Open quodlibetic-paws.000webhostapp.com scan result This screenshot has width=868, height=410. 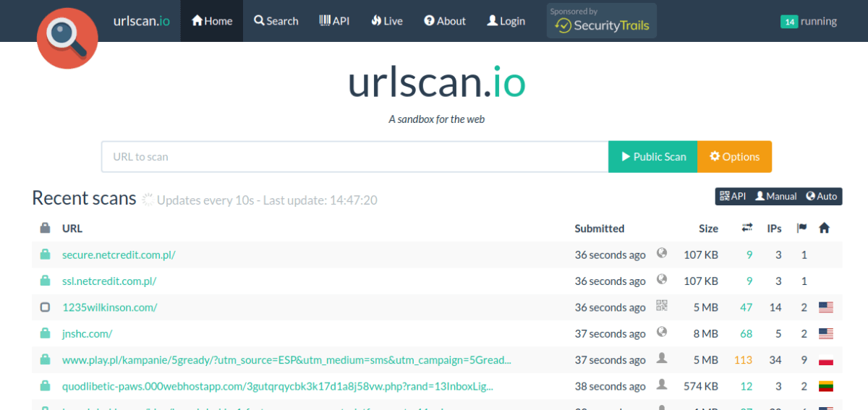point(278,386)
